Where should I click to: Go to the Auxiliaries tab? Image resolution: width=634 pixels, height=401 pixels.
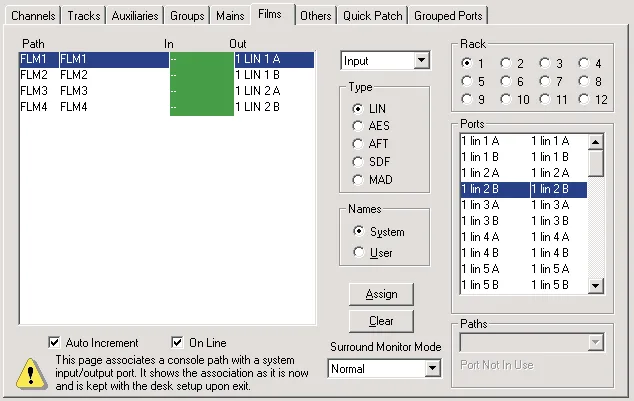(x=135, y=16)
